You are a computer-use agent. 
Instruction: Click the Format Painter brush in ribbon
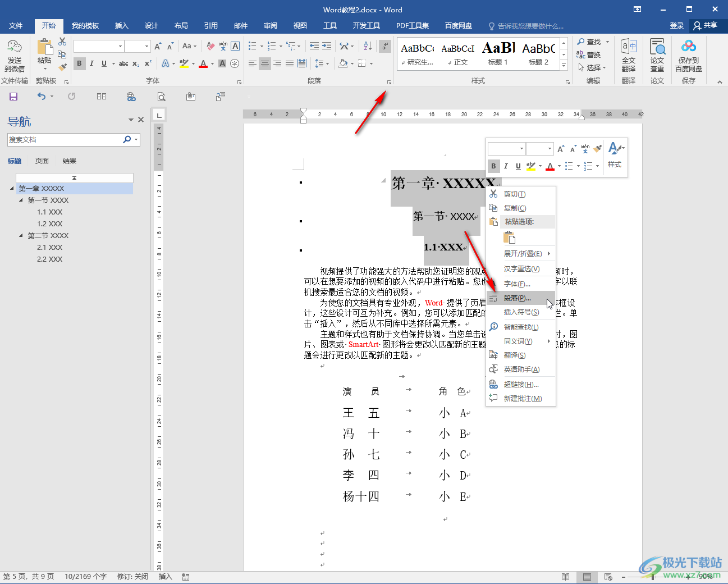[x=62, y=67]
